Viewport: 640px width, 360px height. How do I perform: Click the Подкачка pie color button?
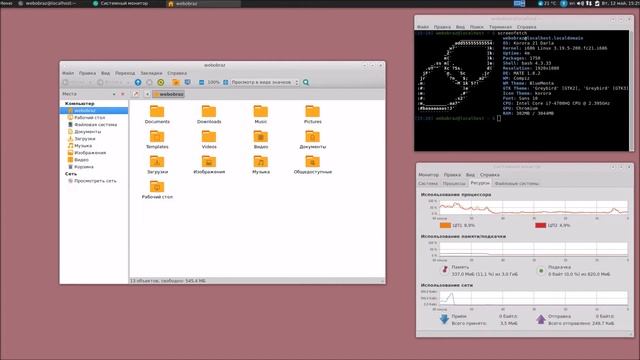(x=541, y=270)
